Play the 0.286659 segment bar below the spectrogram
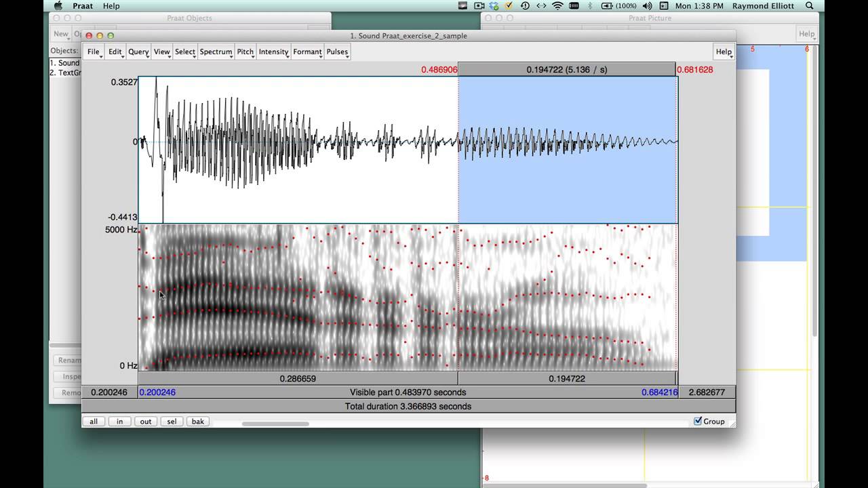Viewport: 868px width, 488px height. (x=298, y=379)
